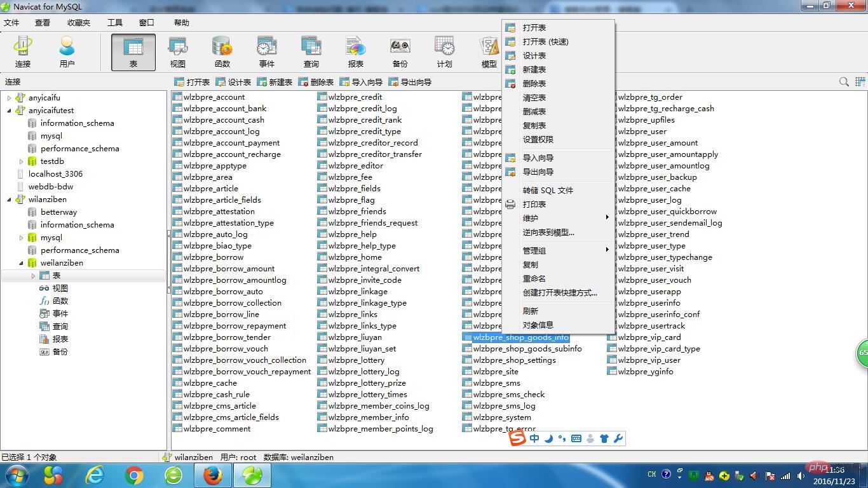Collapse the anyicaifutest connection

(9, 111)
